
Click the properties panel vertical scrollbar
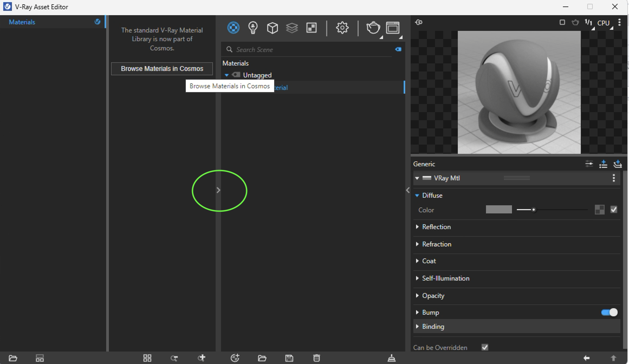coord(625,259)
